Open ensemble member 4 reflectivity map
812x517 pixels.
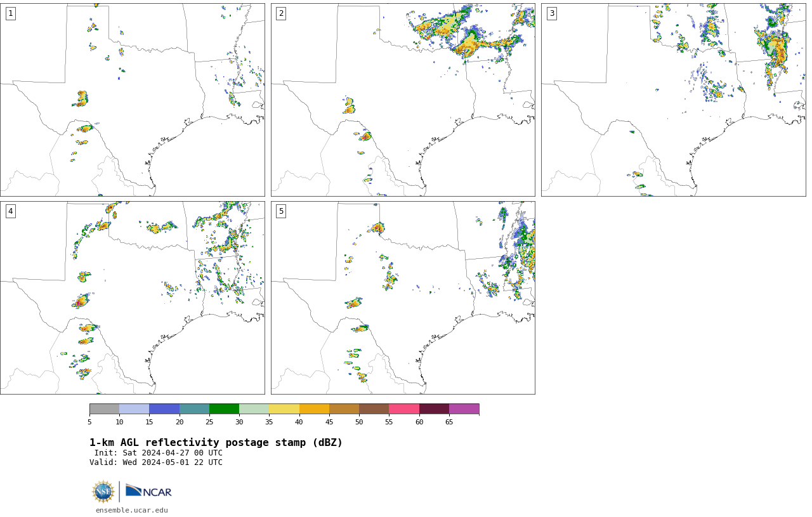pos(132,298)
